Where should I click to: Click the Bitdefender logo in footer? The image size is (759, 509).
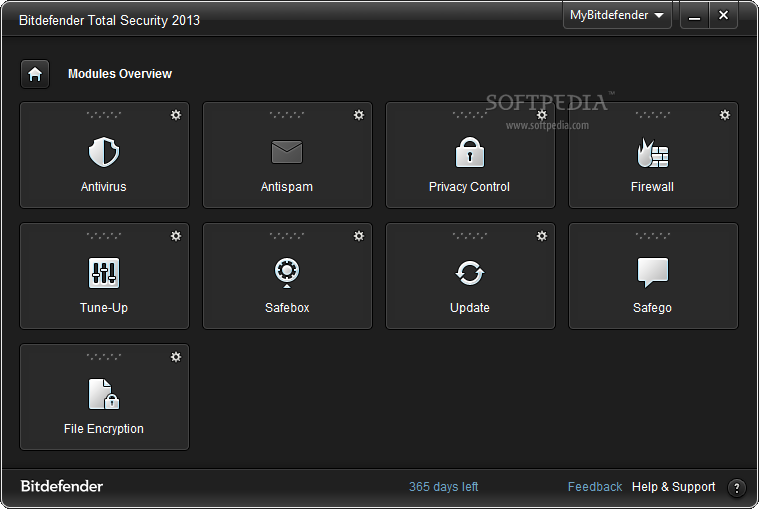pyautogui.click(x=61, y=486)
